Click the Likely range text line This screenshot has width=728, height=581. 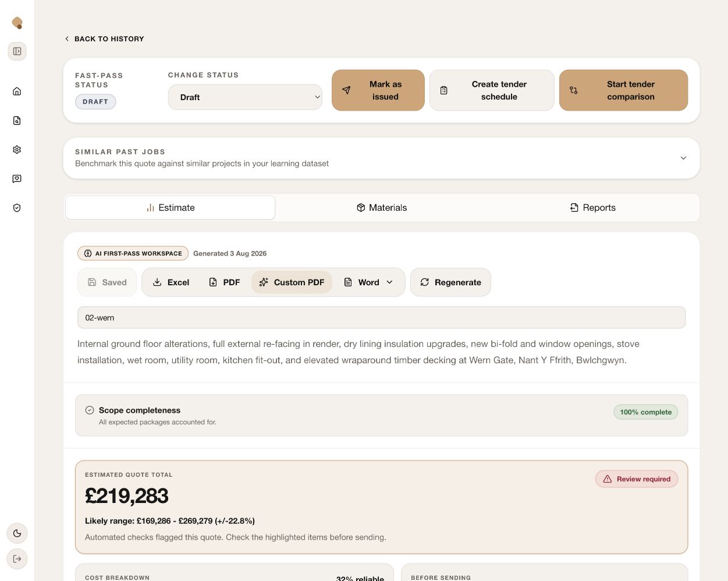(x=170, y=521)
